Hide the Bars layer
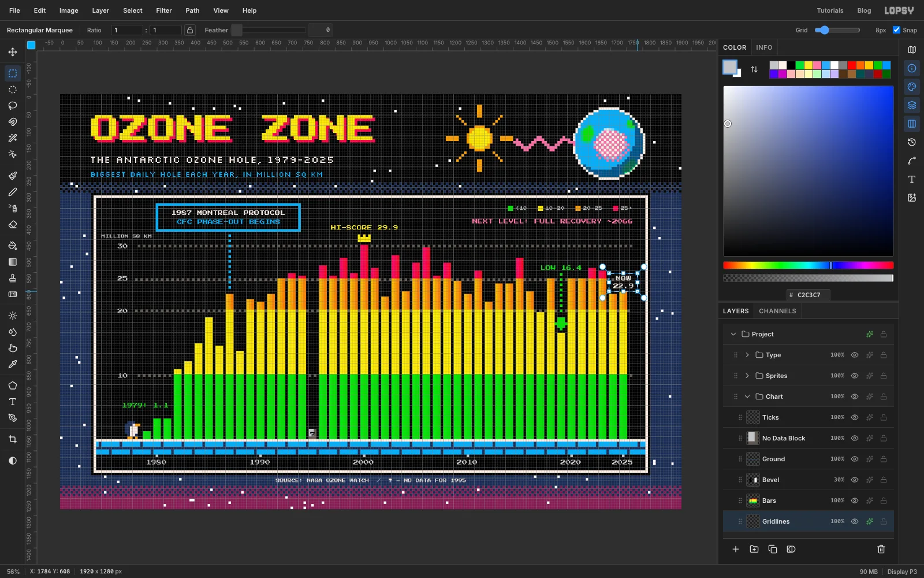 click(x=855, y=501)
